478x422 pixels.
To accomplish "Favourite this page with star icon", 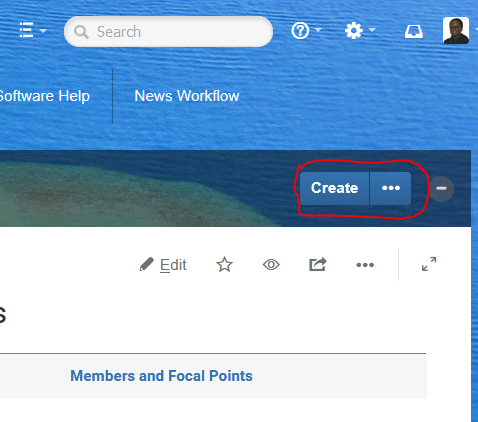I will 225,265.
